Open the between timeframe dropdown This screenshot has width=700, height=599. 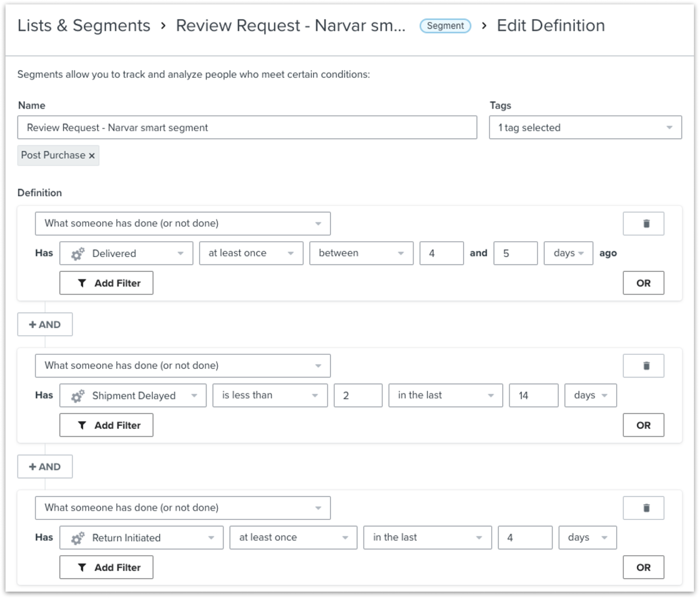[x=361, y=253]
